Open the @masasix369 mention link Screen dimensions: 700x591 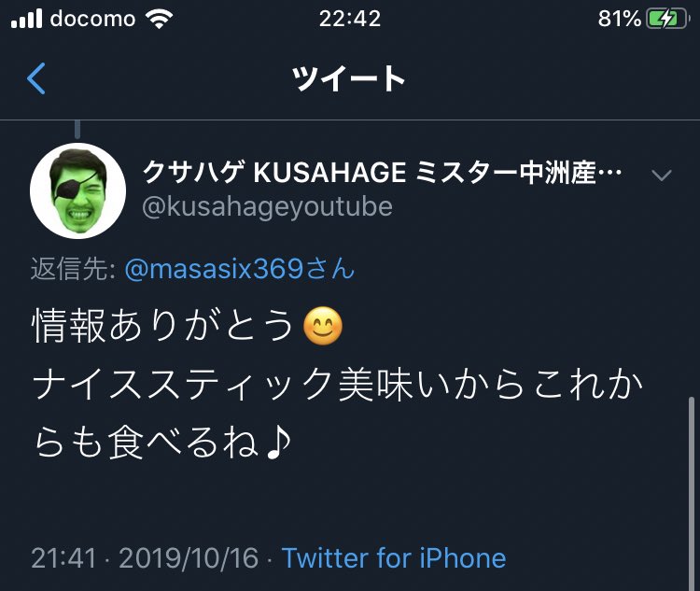coord(240,269)
